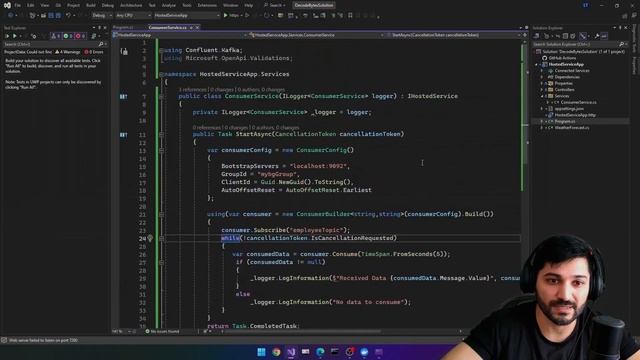Open the HostedServiceApp startup project dropdown
The image size is (640, 360).
(187, 16)
